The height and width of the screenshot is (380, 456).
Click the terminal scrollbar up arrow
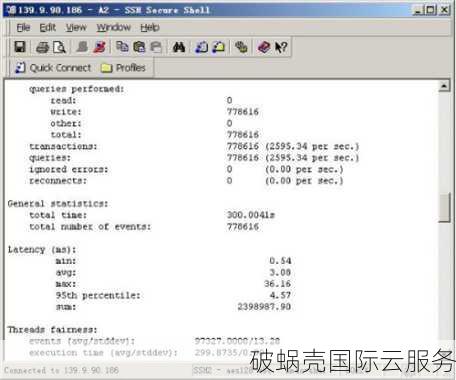[x=444, y=86]
